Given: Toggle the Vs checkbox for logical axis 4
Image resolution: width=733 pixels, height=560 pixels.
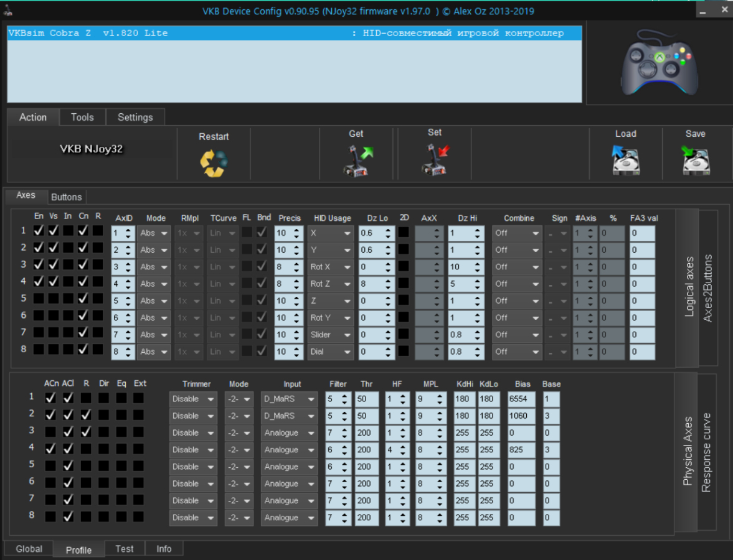Looking at the screenshot, I should [x=54, y=281].
